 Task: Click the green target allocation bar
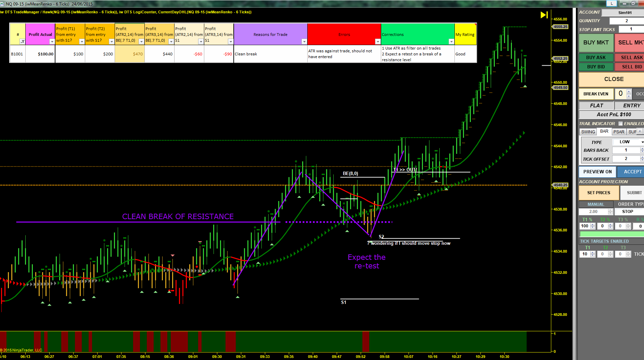[612, 234]
